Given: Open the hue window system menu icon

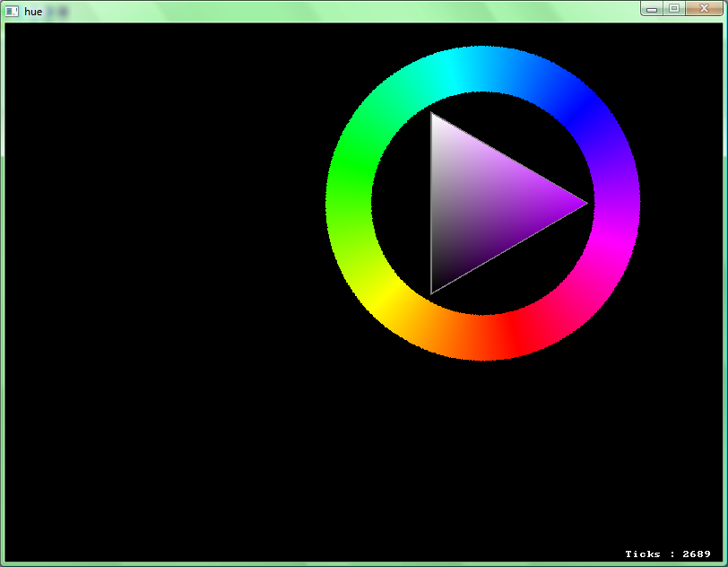Looking at the screenshot, I should tap(13, 11).
